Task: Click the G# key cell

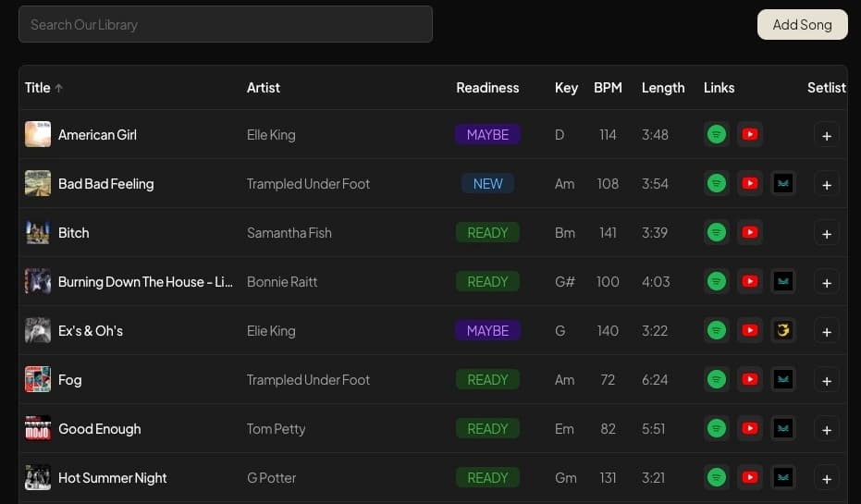Action: pos(564,282)
